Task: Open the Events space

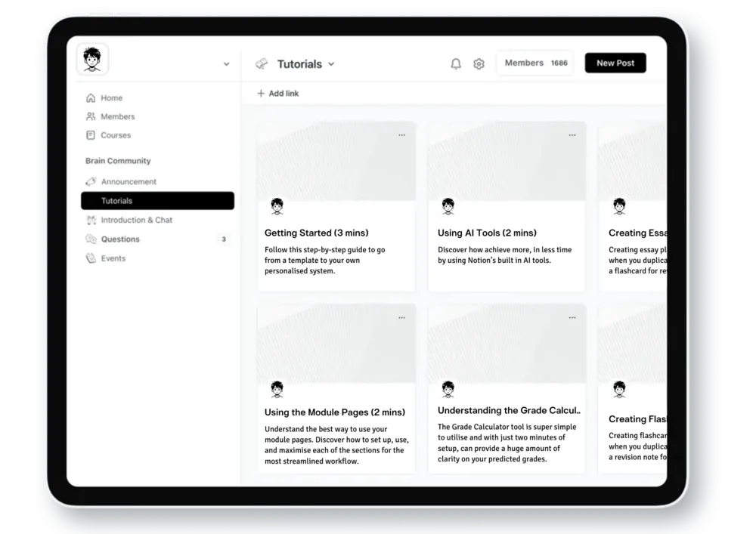Action: (x=158, y=258)
